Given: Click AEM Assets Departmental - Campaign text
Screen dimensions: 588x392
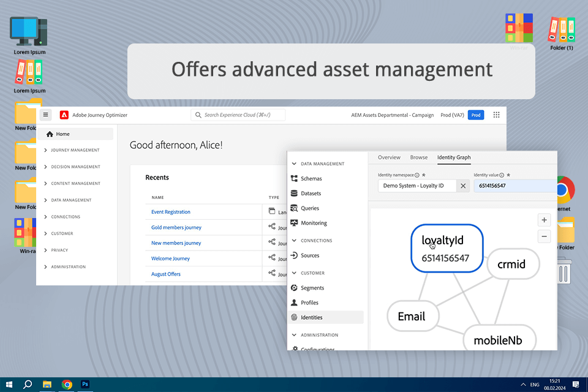Looking at the screenshot, I should coord(392,115).
